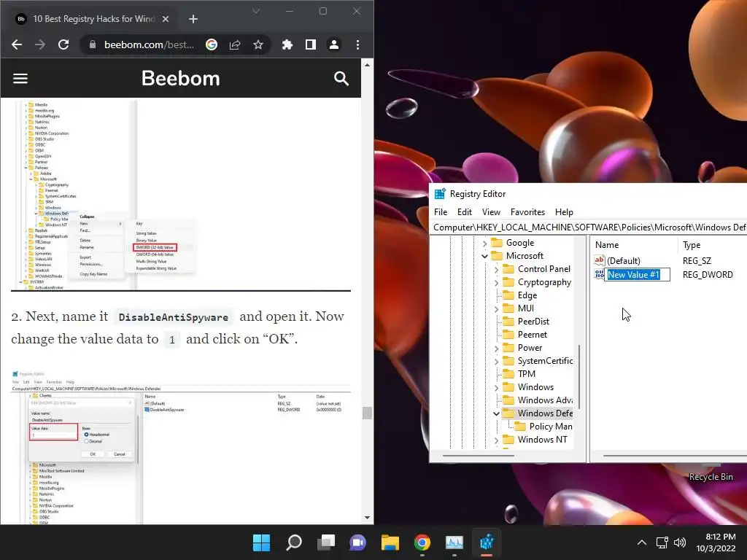Select the Windows Defender key

click(545, 413)
